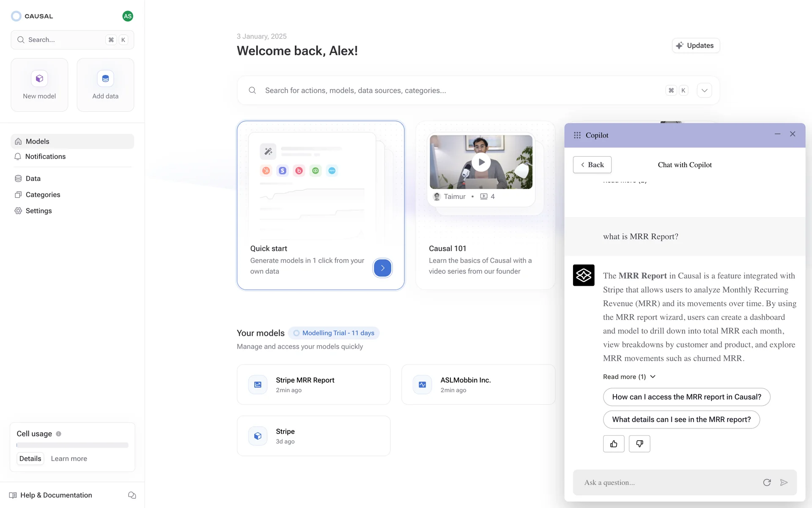Click the New model cube icon
812x508 pixels.
click(39, 78)
